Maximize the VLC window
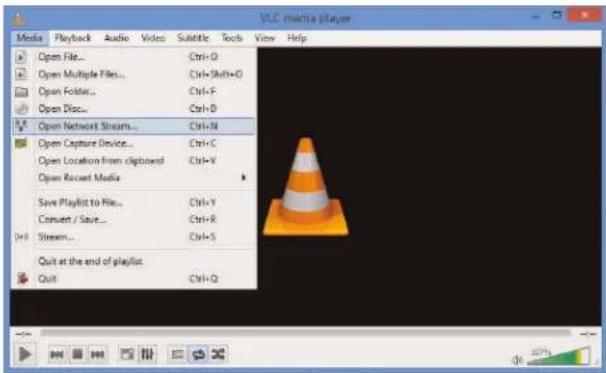 557,16
